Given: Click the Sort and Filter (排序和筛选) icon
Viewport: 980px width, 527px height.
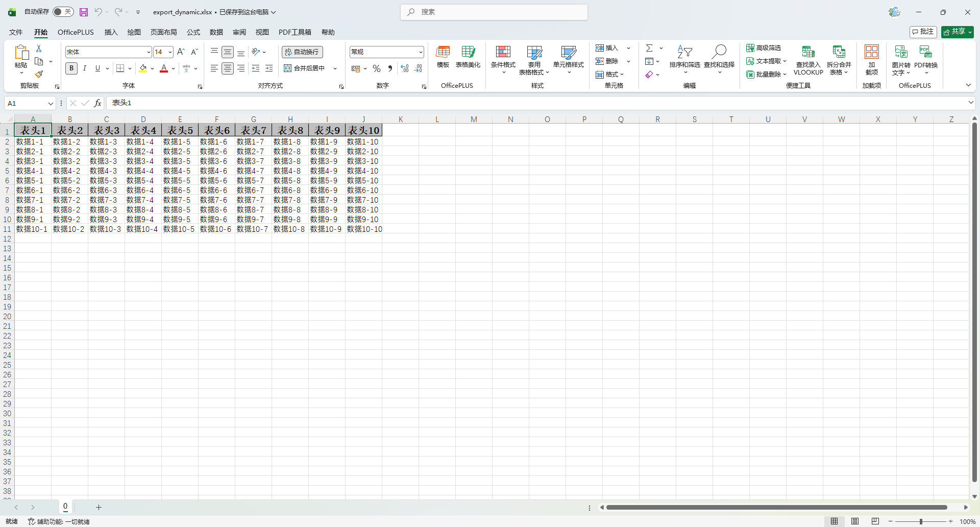Looking at the screenshot, I should click(684, 52).
